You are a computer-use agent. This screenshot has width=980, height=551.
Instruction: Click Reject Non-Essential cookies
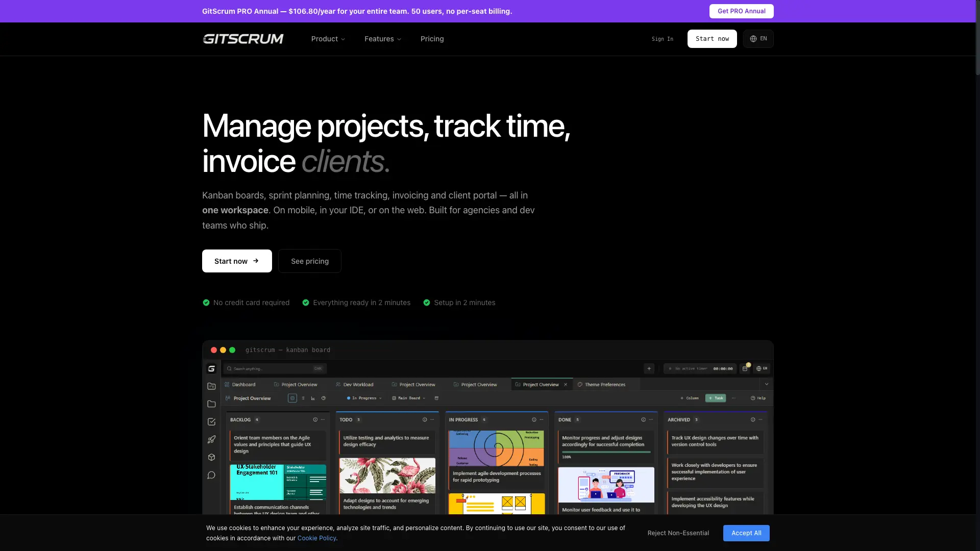point(678,533)
